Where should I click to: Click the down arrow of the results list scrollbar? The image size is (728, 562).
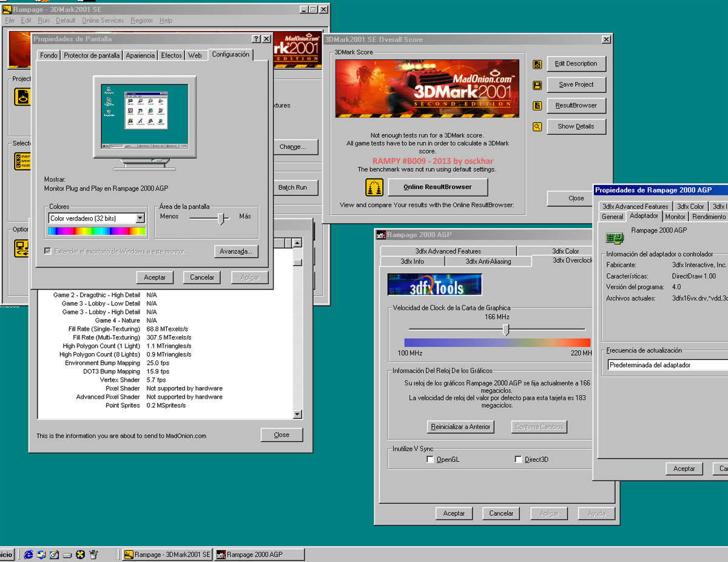click(x=297, y=415)
